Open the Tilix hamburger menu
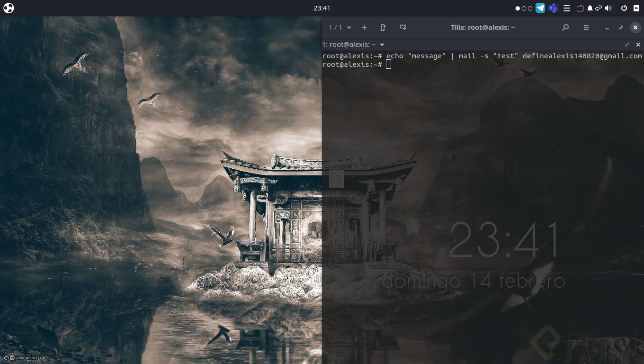The width and height of the screenshot is (644, 364). pyautogui.click(x=586, y=27)
